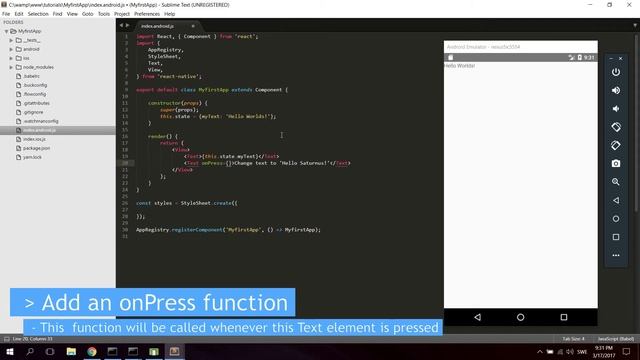Click the emulator sidebar home circle
The image size is (640, 360).
coord(616,219)
